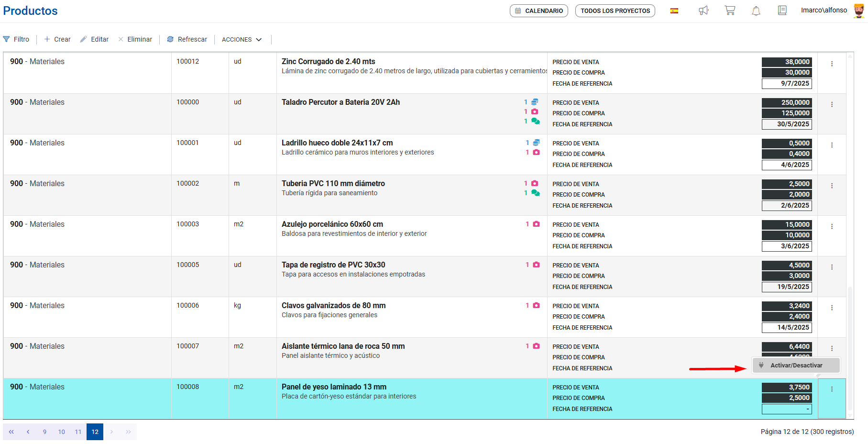Open the announcements megaphone icon
This screenshot has height=444, width=868.
point(703,11)
